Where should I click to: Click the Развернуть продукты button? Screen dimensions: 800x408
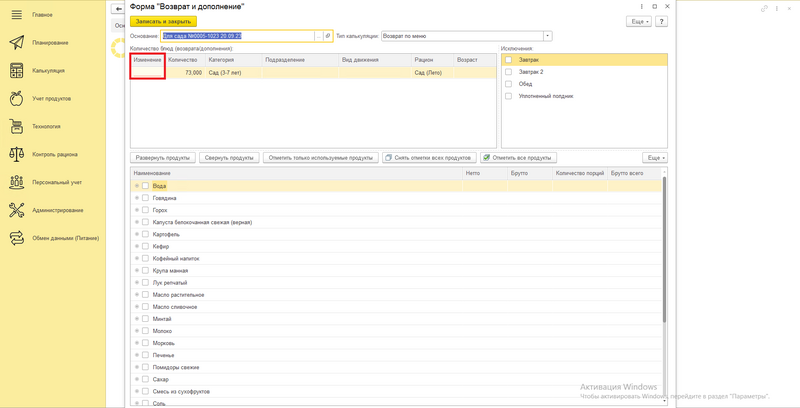point(163,158)
